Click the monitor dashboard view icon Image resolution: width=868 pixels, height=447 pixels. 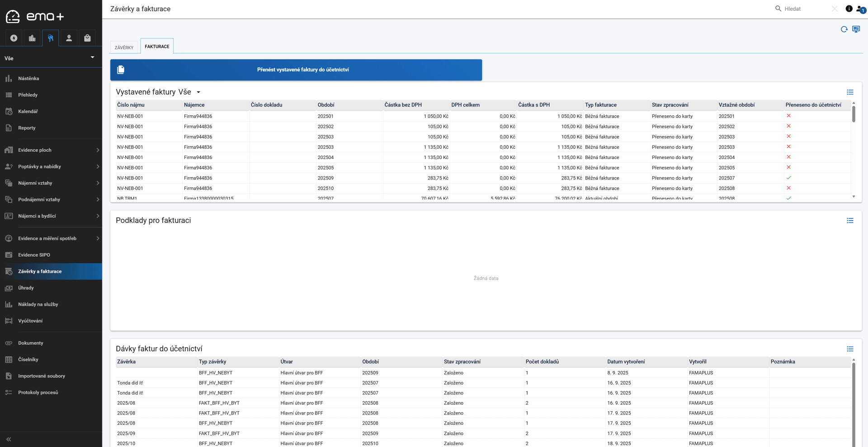[856, 29]
